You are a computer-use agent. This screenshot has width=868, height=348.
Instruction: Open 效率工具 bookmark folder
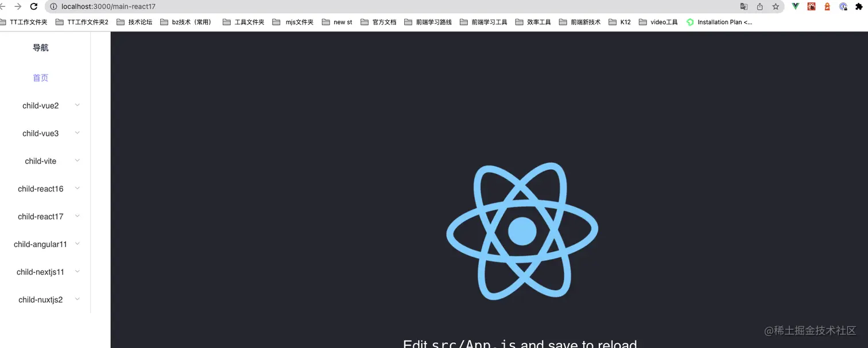click(533, 22)
